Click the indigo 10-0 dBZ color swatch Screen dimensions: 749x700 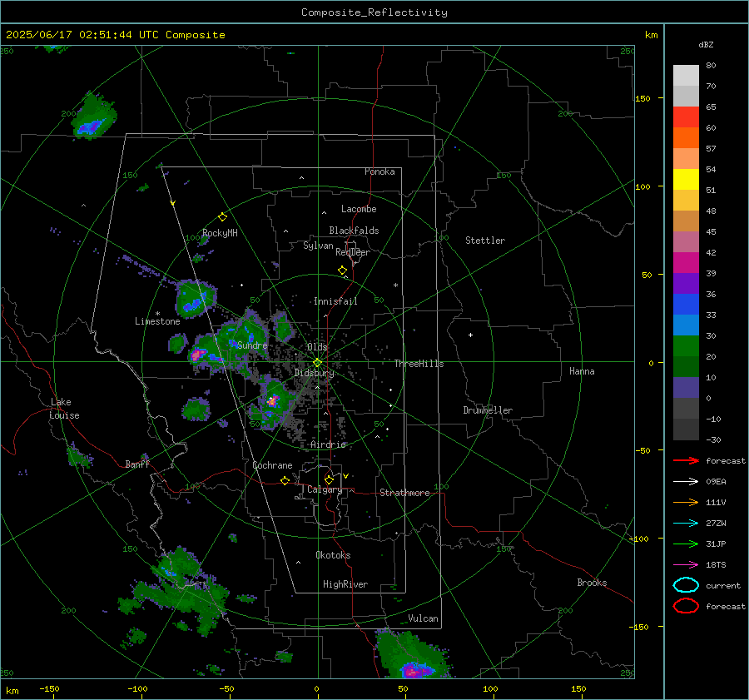(686, 388)
